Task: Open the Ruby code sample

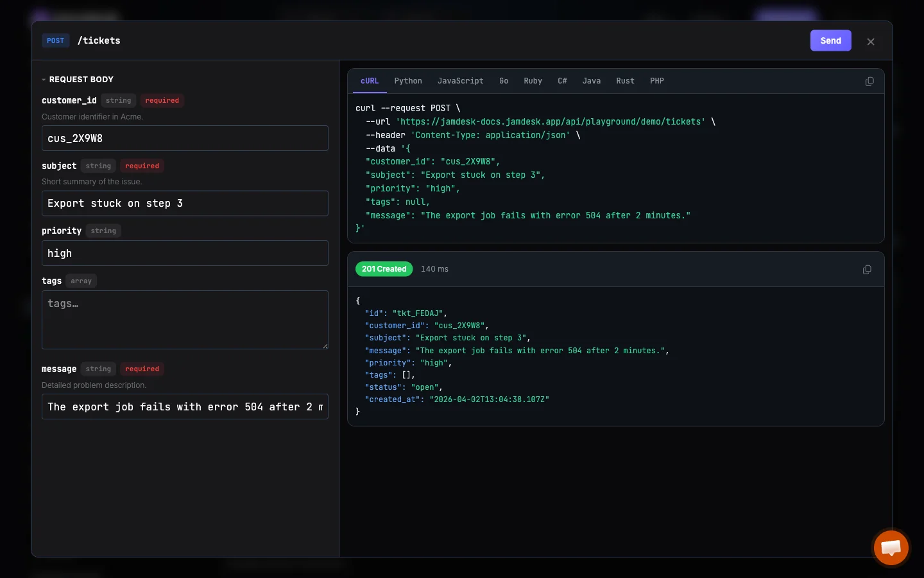Action: (x=533, y=81)
